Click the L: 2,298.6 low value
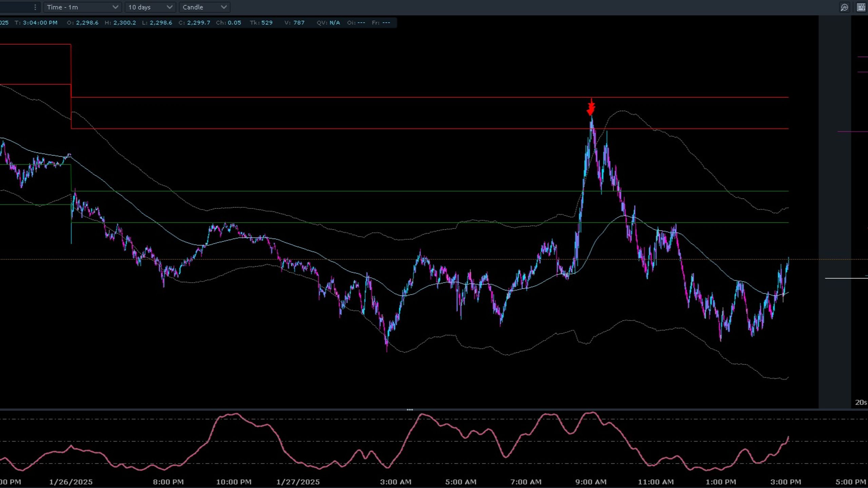868x488 pixels. click(157, 23)
